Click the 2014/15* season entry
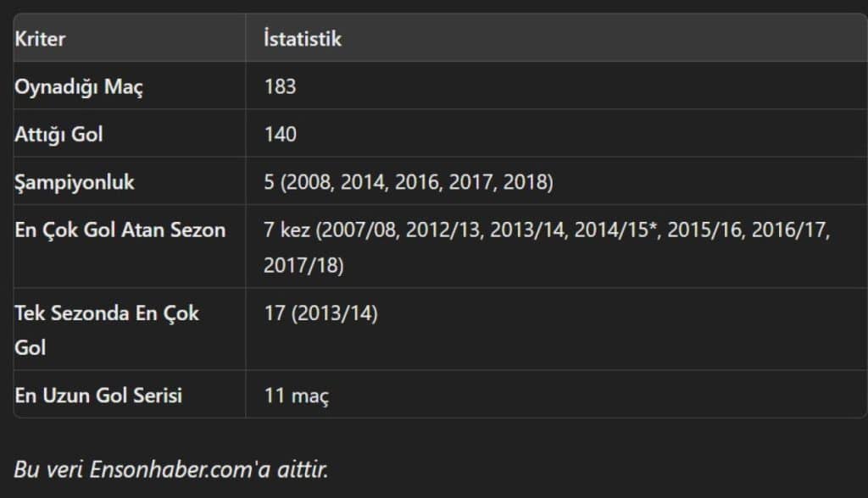 coord(617,230)
